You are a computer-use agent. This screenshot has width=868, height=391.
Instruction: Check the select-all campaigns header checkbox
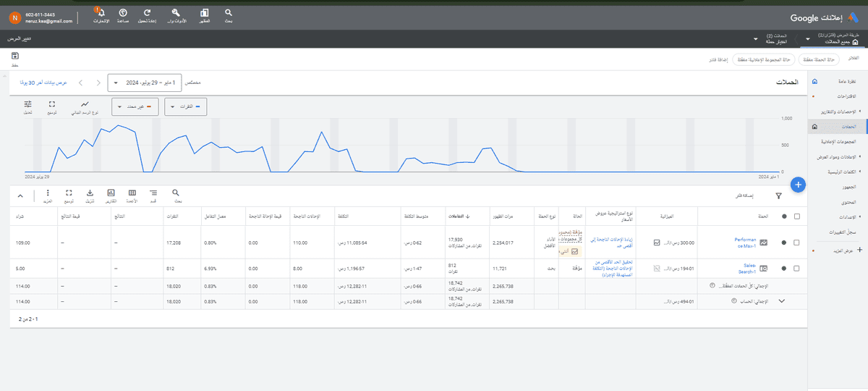pyautogui.click(x=797, y=216)
